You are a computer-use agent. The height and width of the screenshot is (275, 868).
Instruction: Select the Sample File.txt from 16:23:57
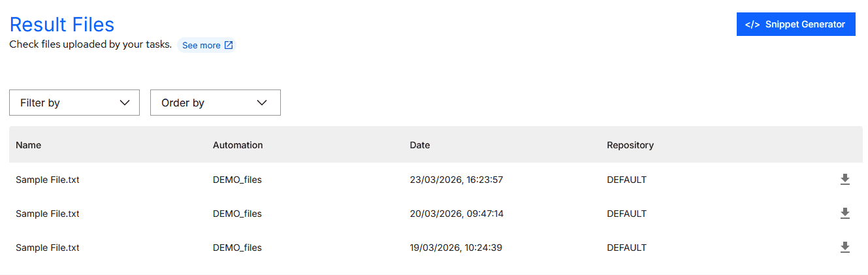(x=48, y=180)
